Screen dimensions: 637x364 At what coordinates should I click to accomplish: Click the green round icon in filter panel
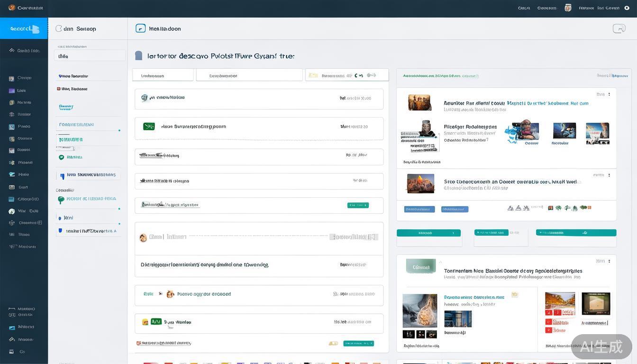pyautogui.click(x=61, y=157)
